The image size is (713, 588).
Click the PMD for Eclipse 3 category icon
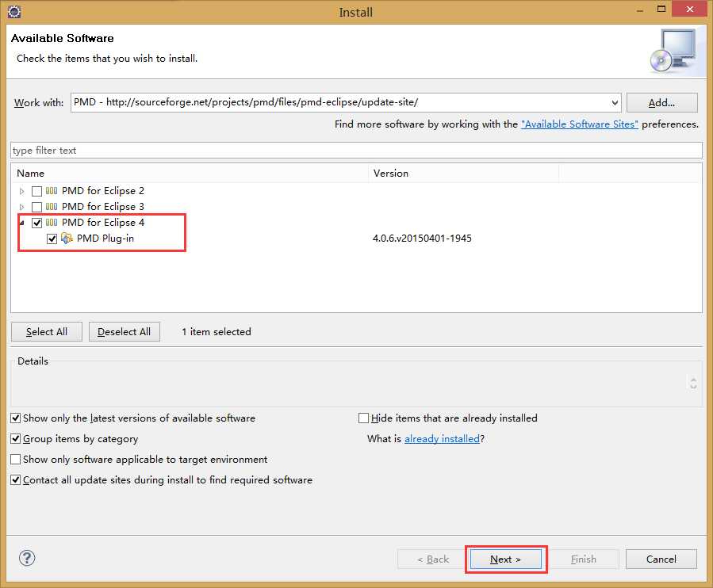[x=52, y=207]
